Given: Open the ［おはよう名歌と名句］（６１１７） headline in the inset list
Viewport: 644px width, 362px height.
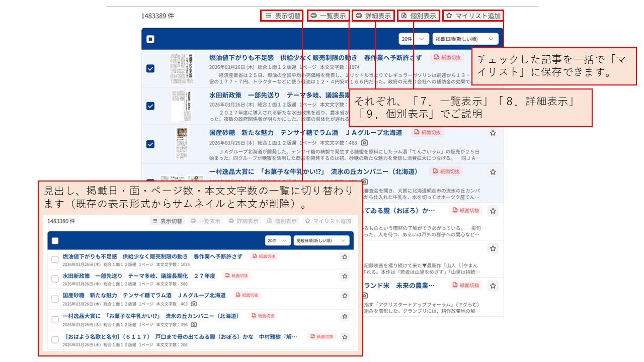Looking at the screenshot, I should 180,336.
